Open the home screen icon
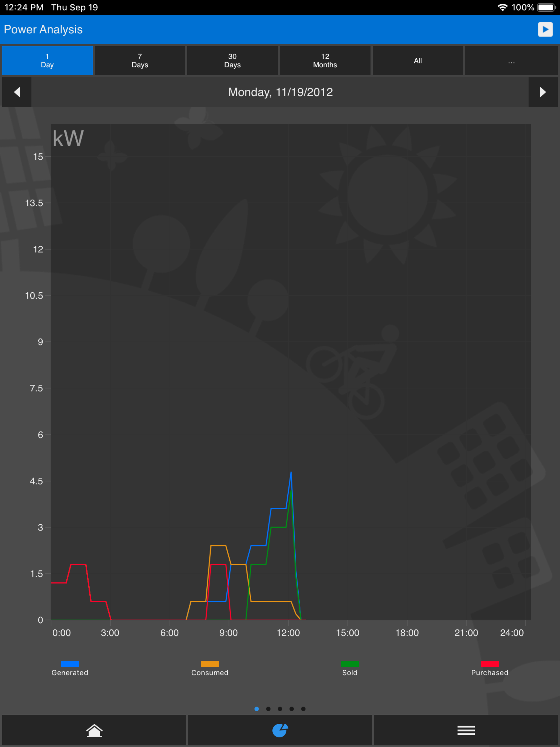Image resolution: width=560 pixels, height=747 pixels. pyautogui.click(x=94, y=730)
